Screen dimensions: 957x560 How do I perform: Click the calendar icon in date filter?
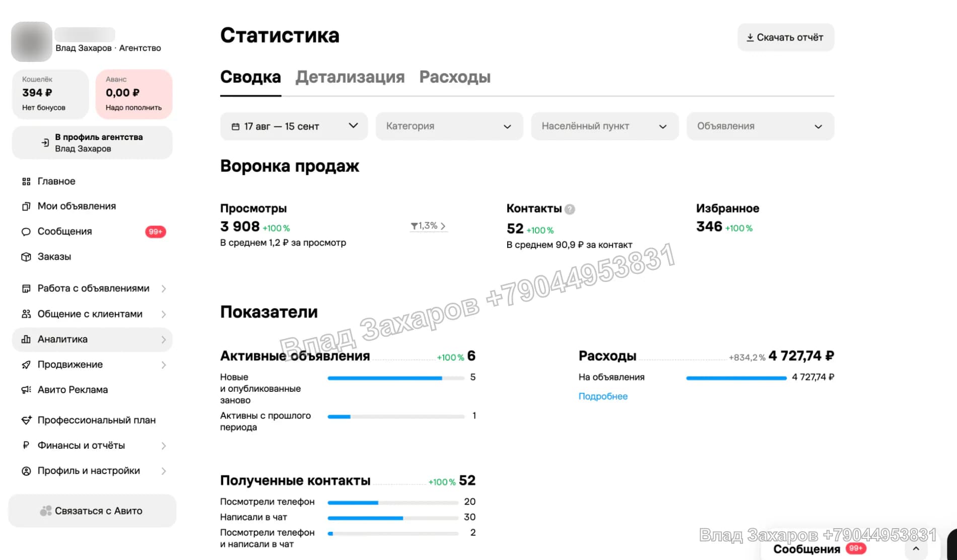coord(235,126)
